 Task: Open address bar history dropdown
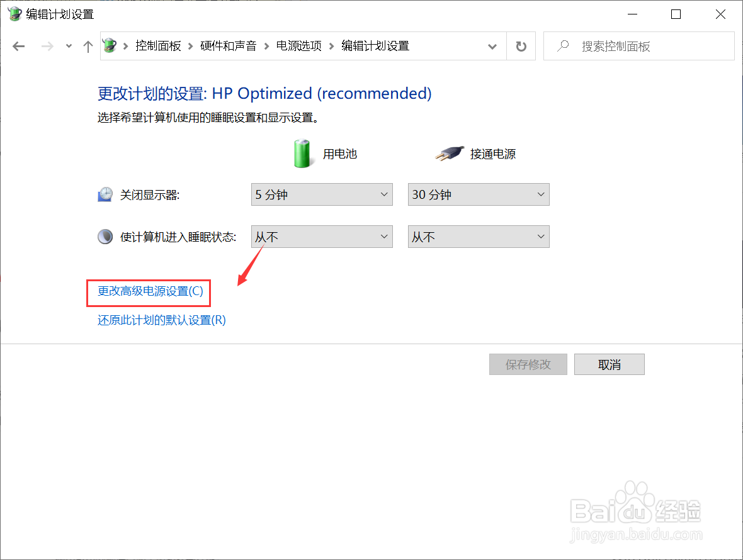pyautogui.click(x=492, y=47)
